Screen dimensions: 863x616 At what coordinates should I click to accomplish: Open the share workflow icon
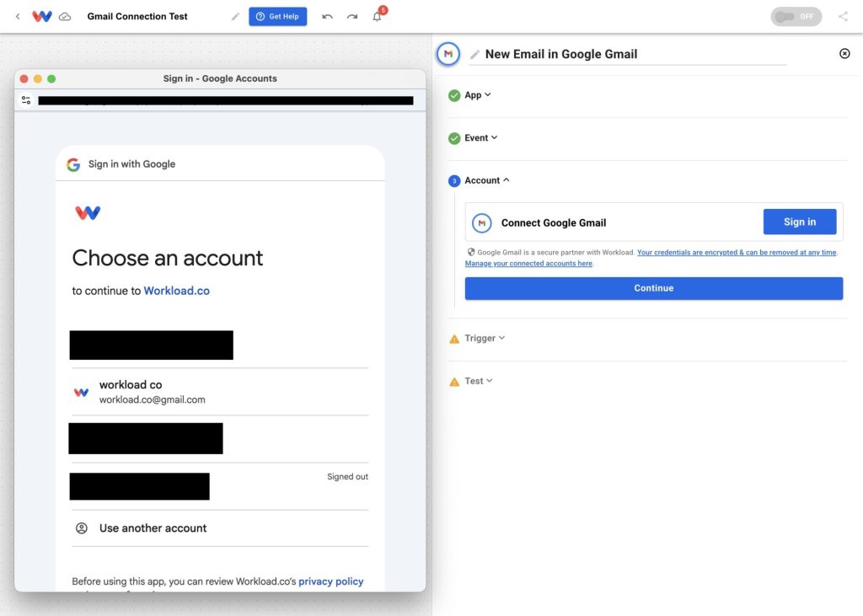(843, 17)
